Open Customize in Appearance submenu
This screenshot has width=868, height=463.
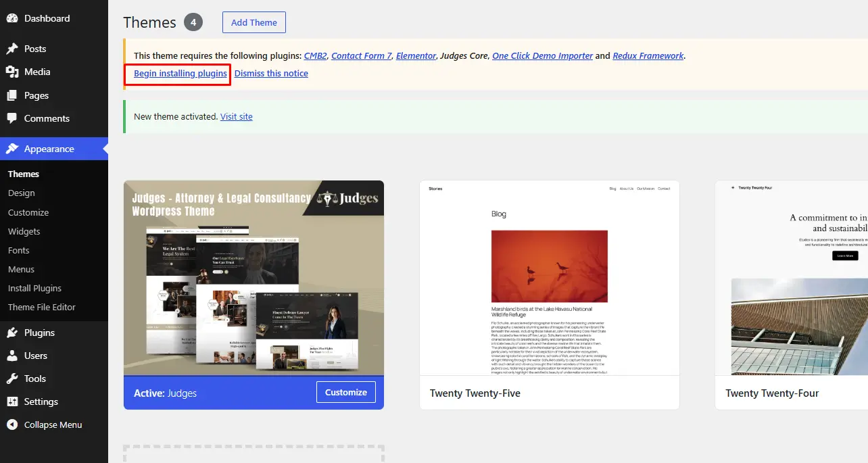click(x=28, y=212)
